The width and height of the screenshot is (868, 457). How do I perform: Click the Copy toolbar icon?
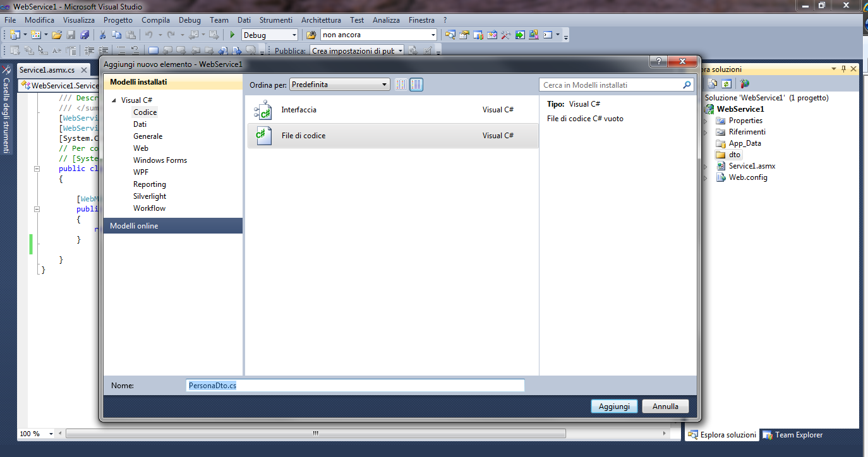click(117, 35)
